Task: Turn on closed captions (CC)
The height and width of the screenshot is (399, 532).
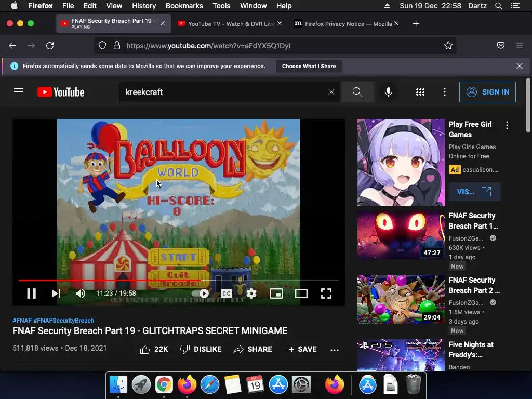Action: coord(227,294)
